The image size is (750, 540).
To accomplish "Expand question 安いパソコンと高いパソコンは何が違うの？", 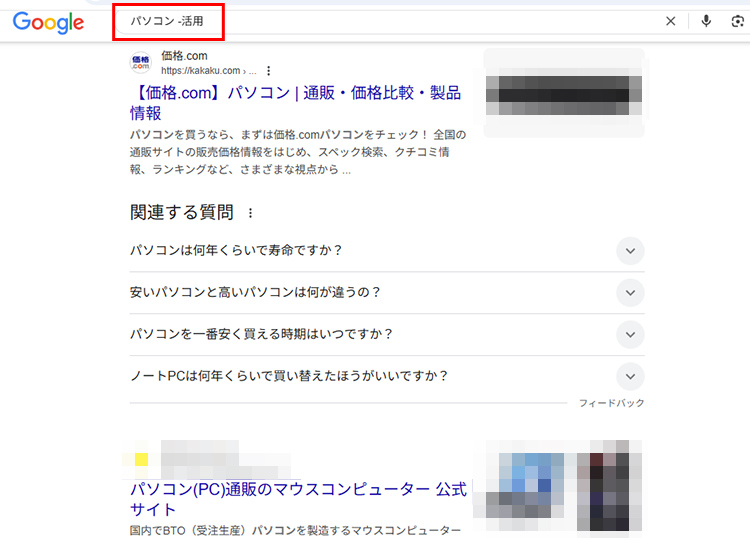I will 387,292.
